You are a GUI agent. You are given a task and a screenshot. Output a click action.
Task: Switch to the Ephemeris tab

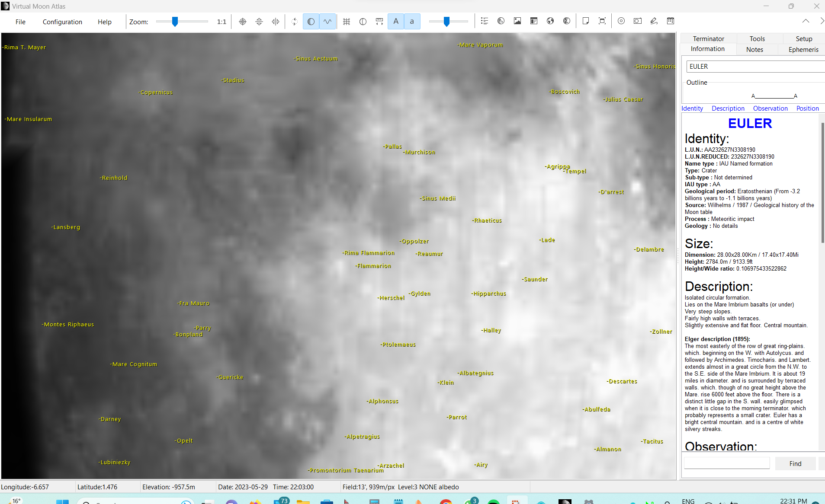[803, 49]
